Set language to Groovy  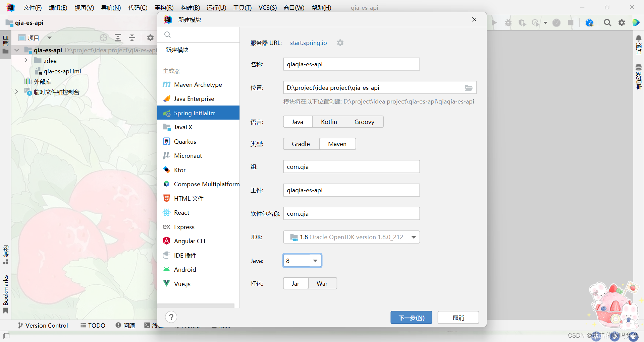click(x=364, y=122)
